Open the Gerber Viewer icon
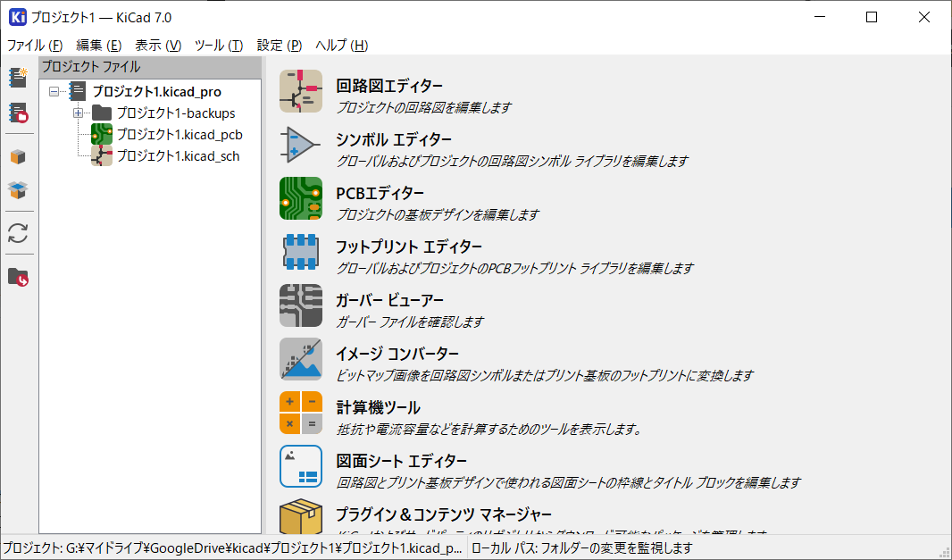Screen dimensions: 952x560 [x=301, y=305]
